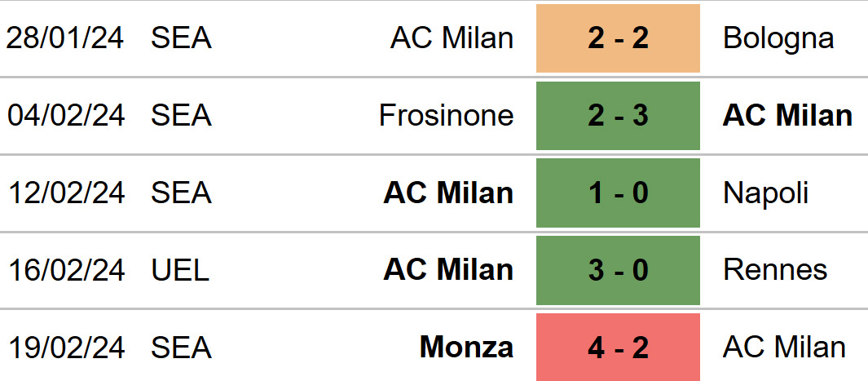Select the red 4 - 2 score box
This screenshot has width=868, height=381.
pyautogui.click(x=618, y=348)
